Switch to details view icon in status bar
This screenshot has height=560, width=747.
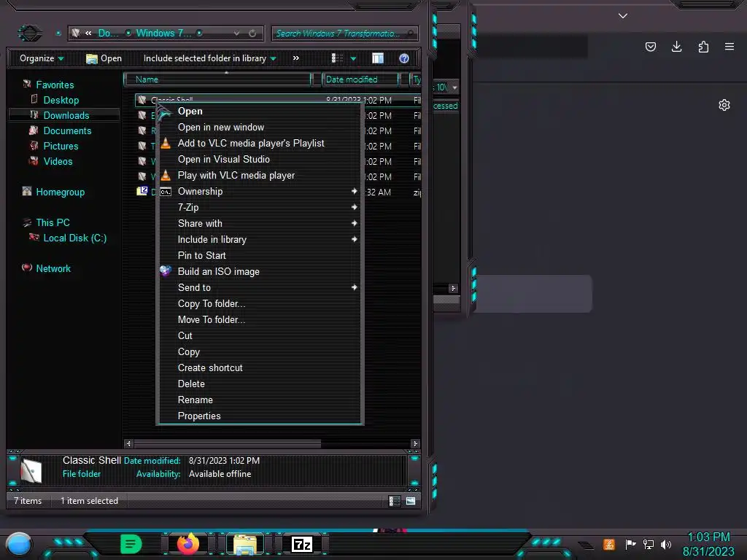[x=394, y=500]
